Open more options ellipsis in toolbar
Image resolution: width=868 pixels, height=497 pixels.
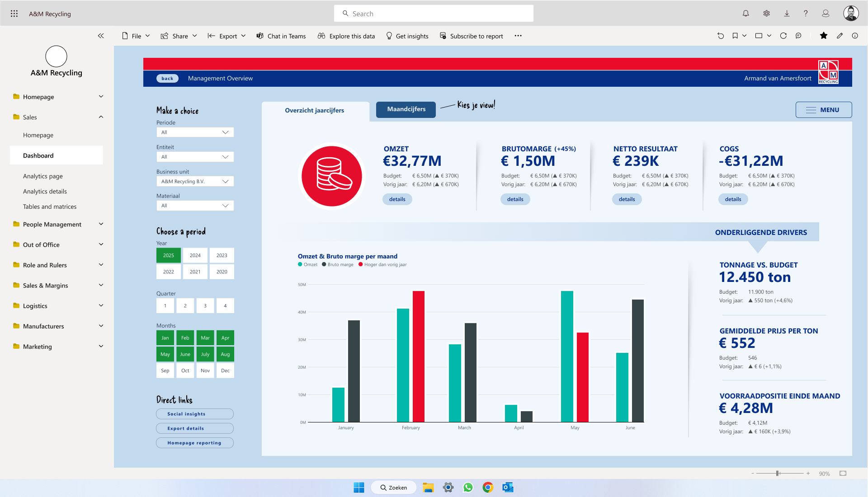coord(518,36)
